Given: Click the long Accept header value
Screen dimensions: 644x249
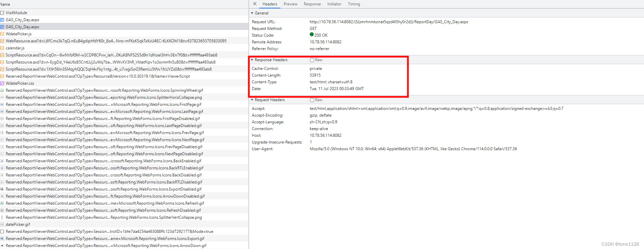Looking at the screenshot, I should pyautogui.click(x=436, y=109).
